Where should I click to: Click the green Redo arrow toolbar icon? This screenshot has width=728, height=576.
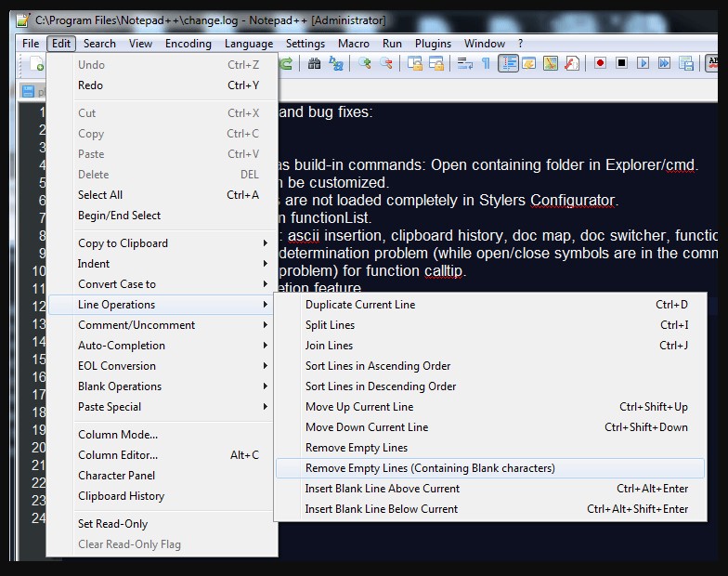point(286,63)
